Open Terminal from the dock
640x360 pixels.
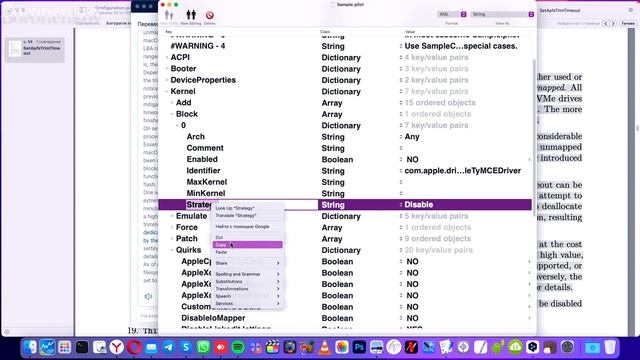coord(82,347)
